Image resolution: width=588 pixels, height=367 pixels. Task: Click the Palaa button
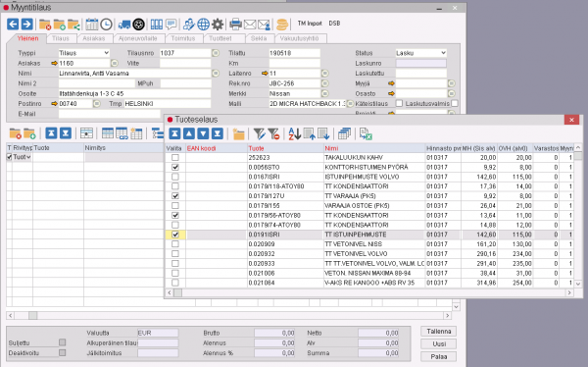[438, 356]
